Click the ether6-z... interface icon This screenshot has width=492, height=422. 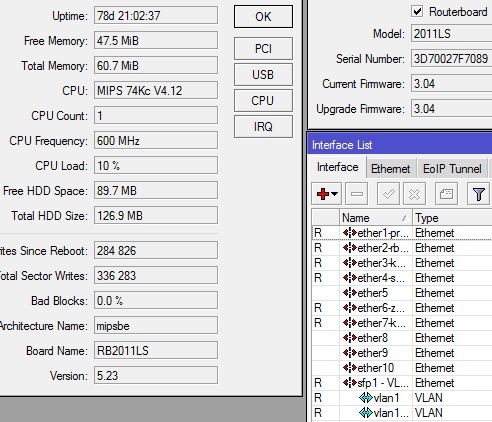point(350,308)
